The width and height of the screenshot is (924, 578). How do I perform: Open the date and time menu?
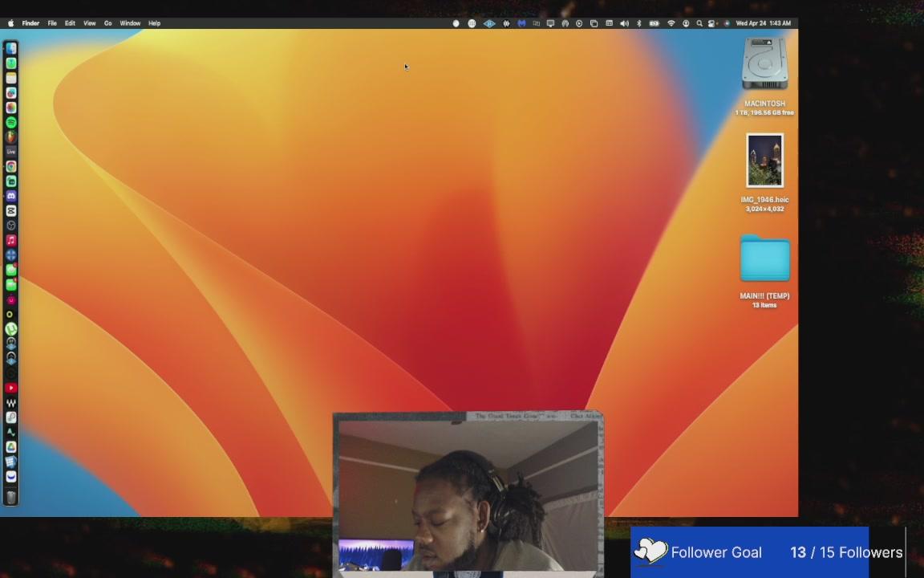761,23
